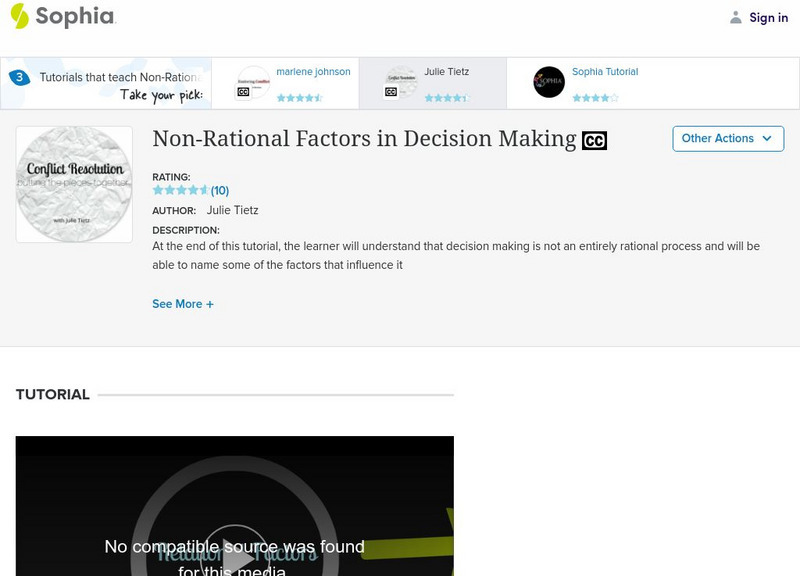Open the Sophia Tutorial link
800x576 pixels.
pyautogui.click(x=605, y=71)
